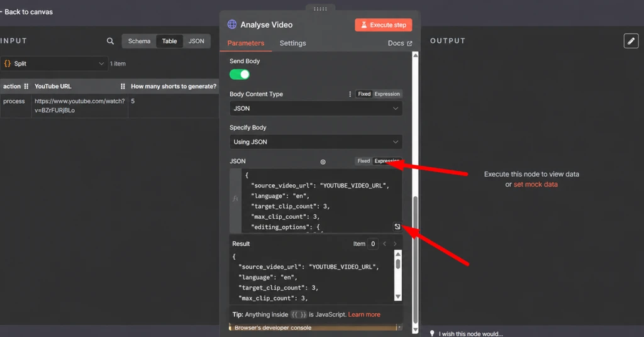Click the set mock data link
This screenshot has width=644, height=337.
pos(536,185)
